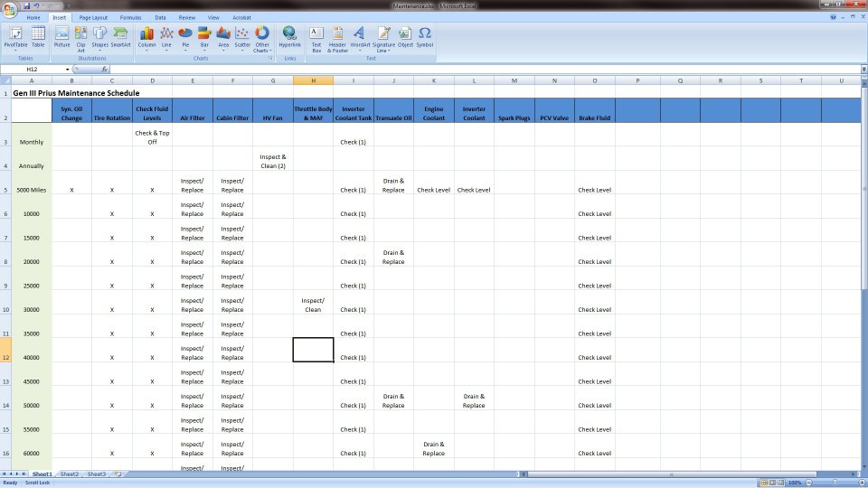Select the title cell Gen III Prius Maintenance Schedule
This screenshot has height=488, width=868.
[76, 93]
